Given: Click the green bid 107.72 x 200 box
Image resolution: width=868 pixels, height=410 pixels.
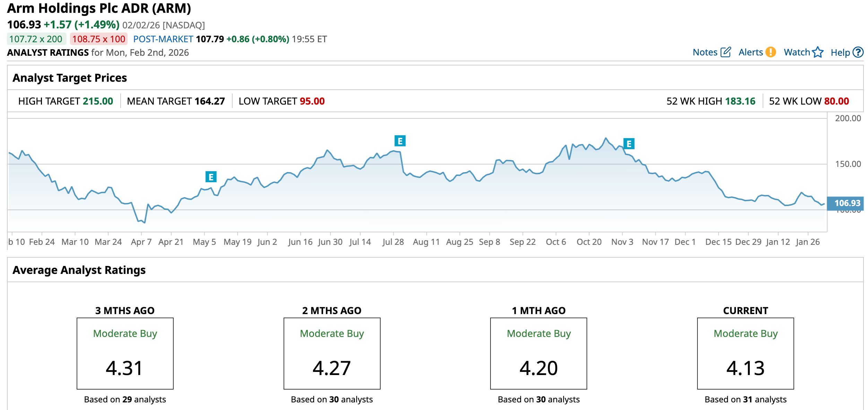Looking at the screenshot, I should [36, 39].
